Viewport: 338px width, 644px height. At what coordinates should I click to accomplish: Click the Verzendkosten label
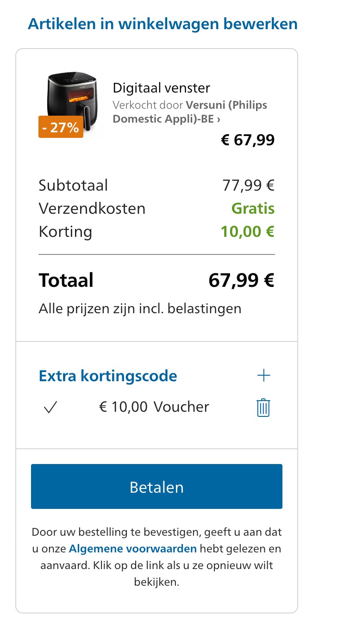[x=92, y=209]
